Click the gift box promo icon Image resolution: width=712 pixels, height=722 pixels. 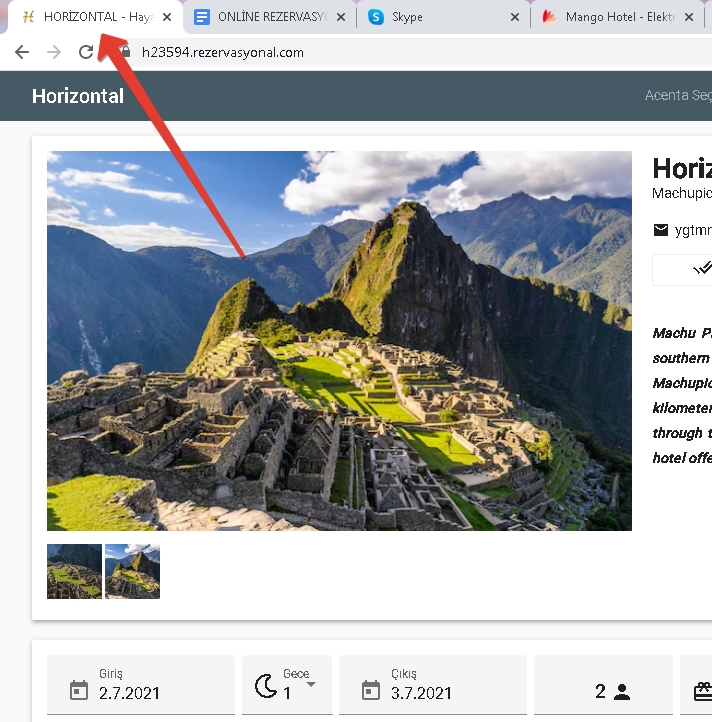[x=702, y=690]
